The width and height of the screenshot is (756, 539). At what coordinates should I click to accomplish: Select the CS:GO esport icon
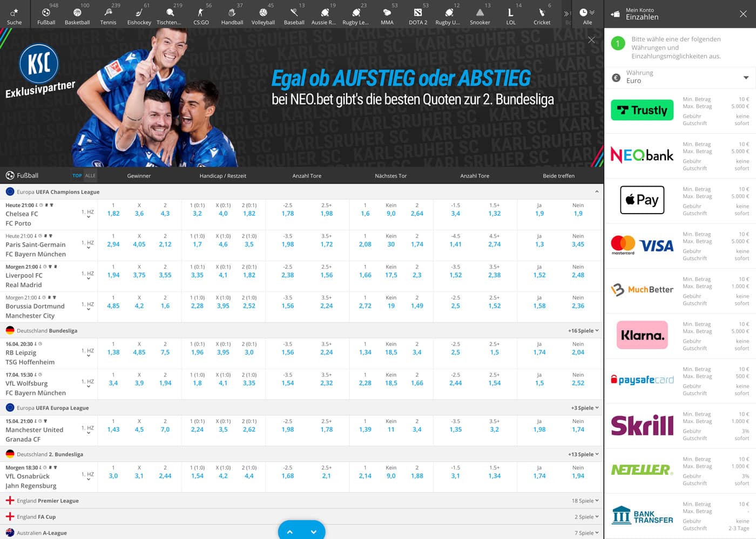click(201, 13)
